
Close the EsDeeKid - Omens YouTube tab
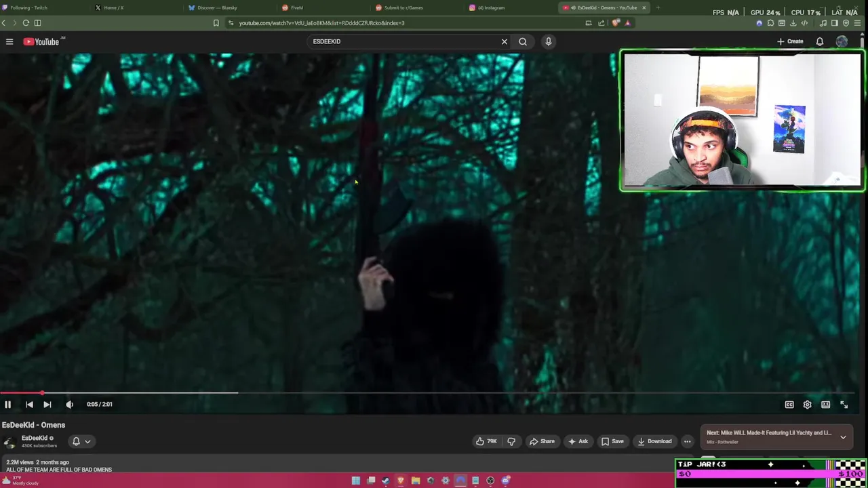644,7
